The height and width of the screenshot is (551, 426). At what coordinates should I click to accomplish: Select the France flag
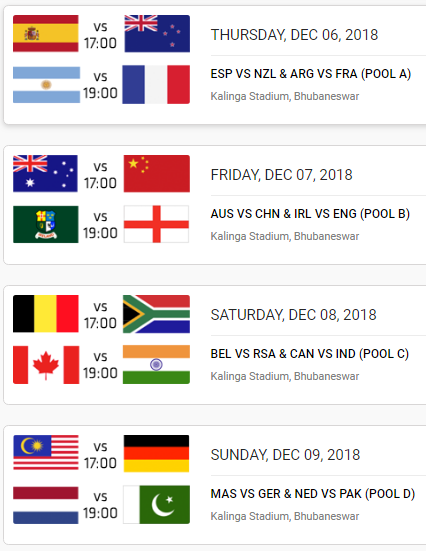[156, 84]
